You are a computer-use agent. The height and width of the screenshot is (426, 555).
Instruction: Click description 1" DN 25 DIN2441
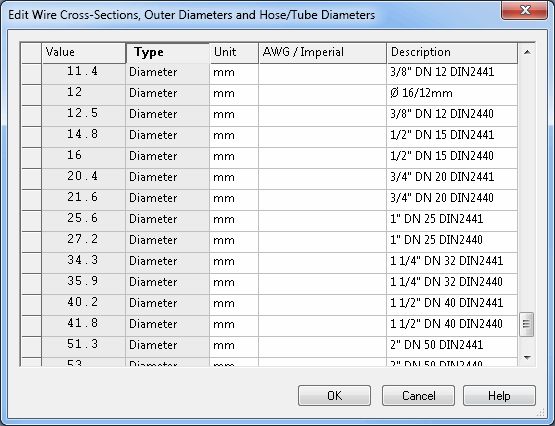click(x=452, y=220)
